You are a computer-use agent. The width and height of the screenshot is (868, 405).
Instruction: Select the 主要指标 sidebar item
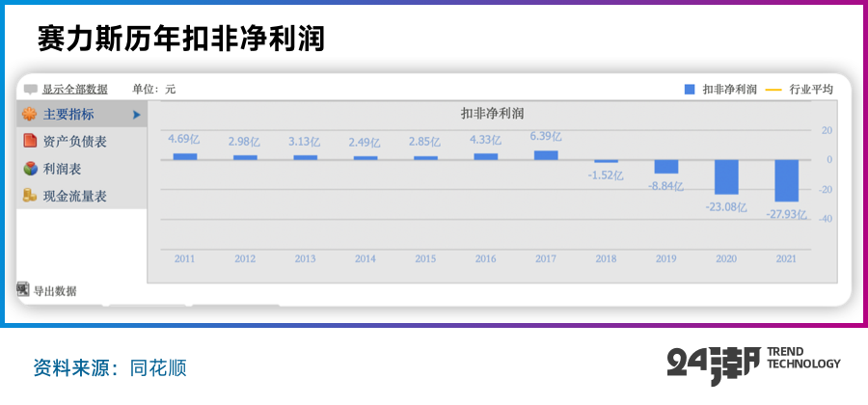[x=82, y=115]
